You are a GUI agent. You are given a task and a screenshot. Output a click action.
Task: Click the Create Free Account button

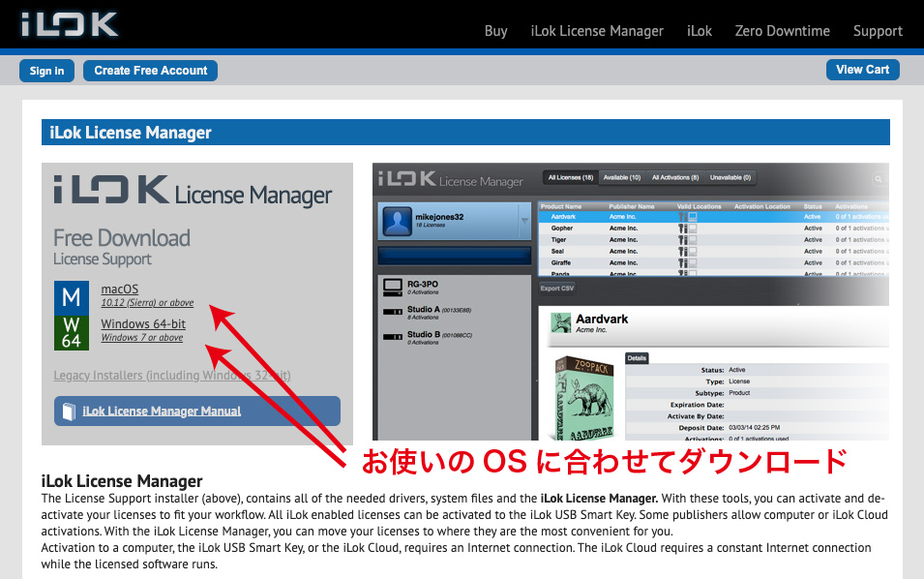151,71
